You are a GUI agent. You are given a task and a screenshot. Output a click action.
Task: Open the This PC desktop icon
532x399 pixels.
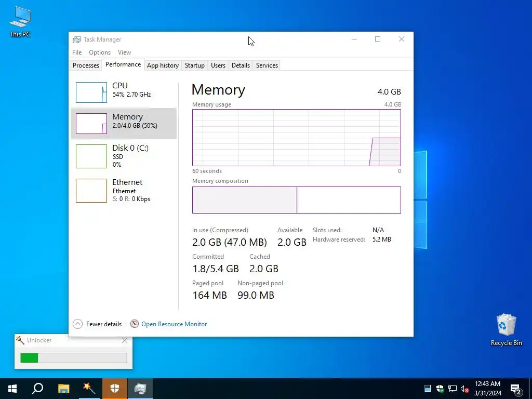click(20, 22)
